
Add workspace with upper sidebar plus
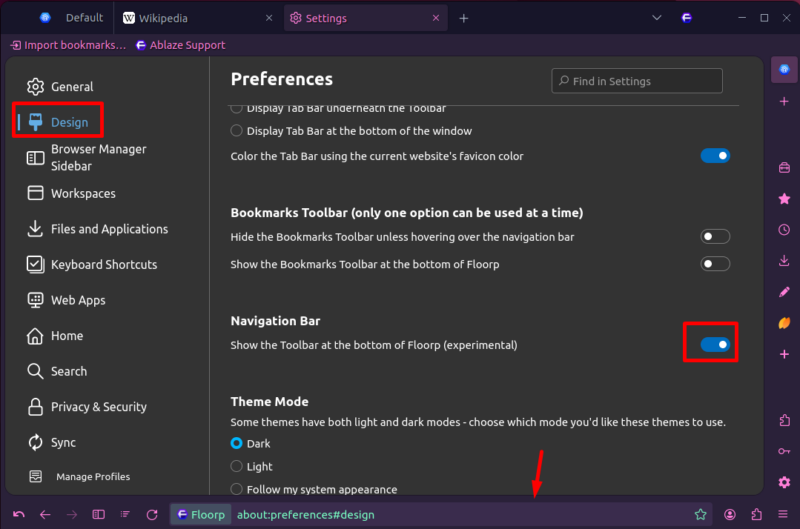(784, 102)
